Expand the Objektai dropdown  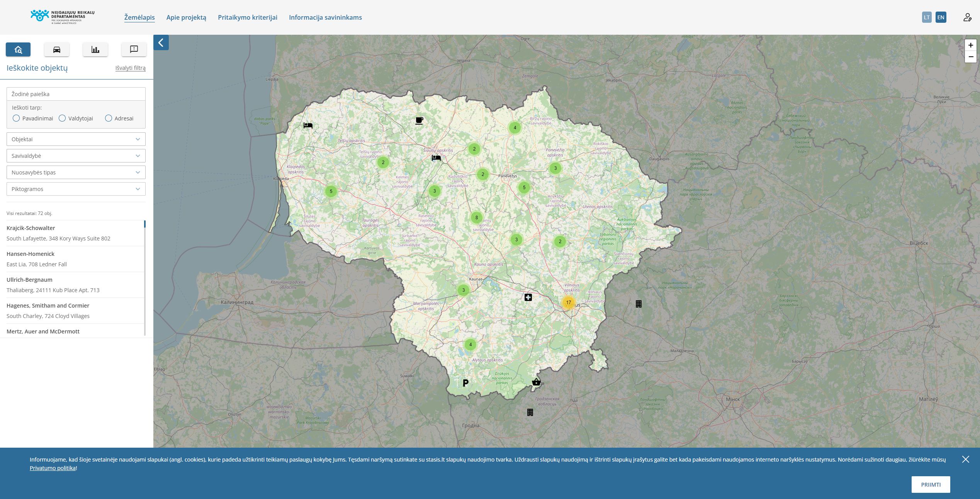76,139
